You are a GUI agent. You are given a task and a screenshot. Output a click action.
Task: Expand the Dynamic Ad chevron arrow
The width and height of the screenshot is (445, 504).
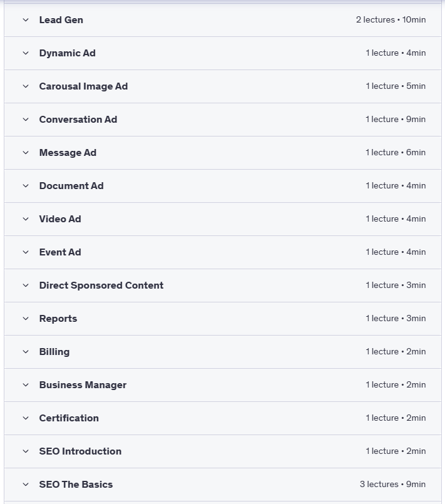26,53
